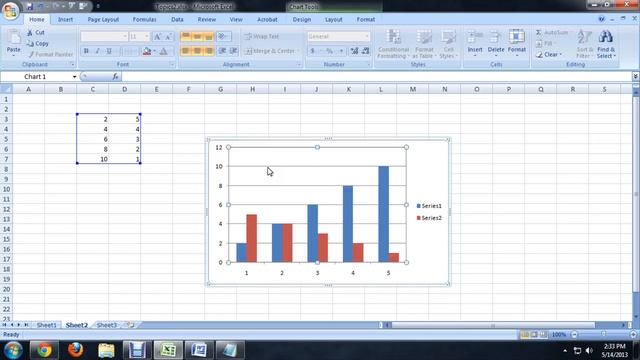Screen dimensions: 640x360
Task: Open Firefox from the taskbar
Action: click(x=75, y=350)
